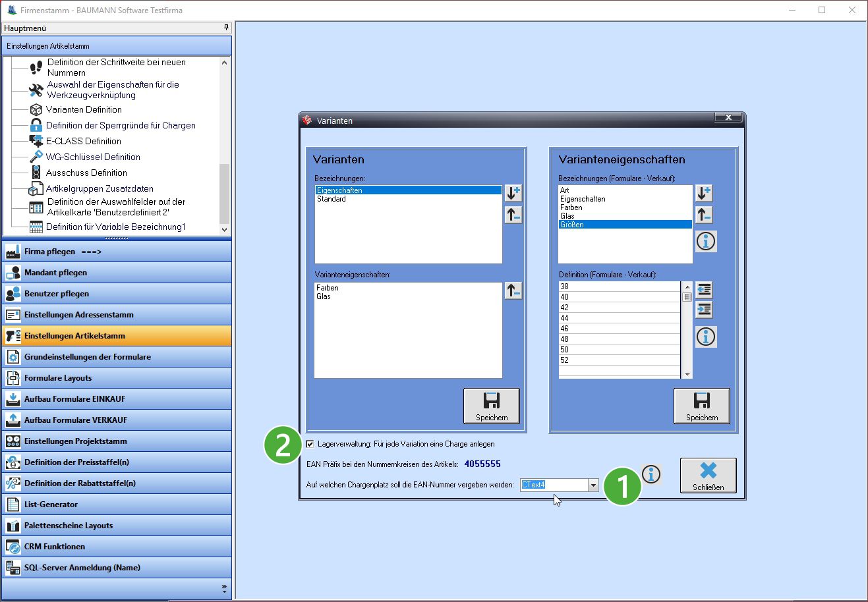This screenshot has height=602, width=868.
Task: Open Mandant pflegen menu section
Action: point(117,273)
